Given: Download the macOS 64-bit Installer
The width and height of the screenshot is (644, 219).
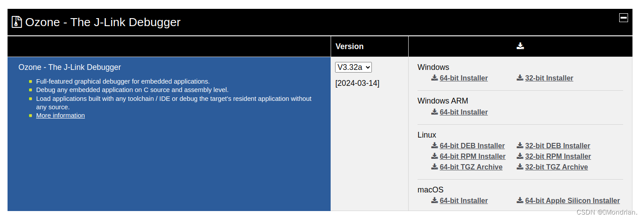Looking at the screenshot, I should pyautogui.click(x=464, y=200).
